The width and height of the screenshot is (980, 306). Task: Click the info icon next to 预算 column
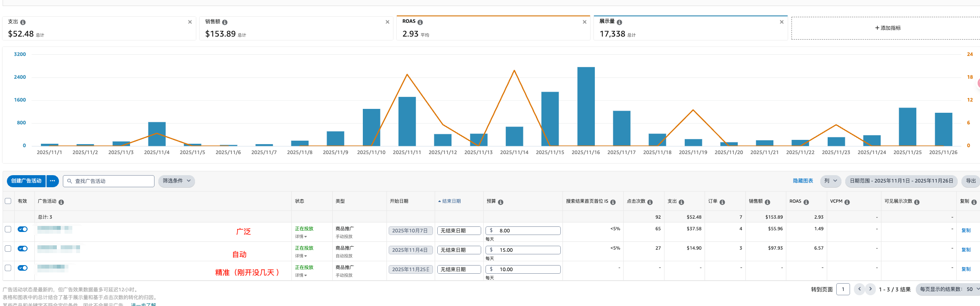pyautogui.click(x=501, y=202)
